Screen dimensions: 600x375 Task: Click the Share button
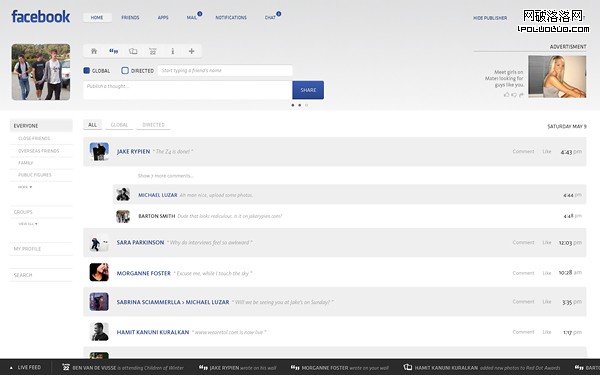point(308,90)
